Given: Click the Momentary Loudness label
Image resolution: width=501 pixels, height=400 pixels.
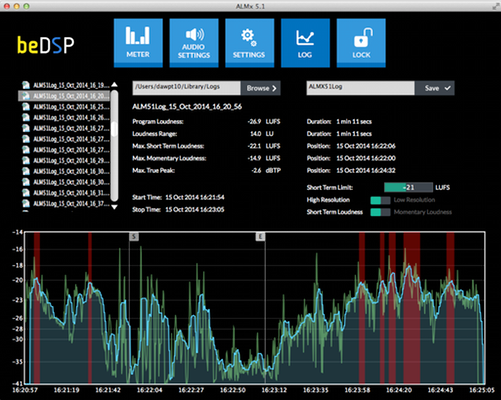Looking at the screenshot, I should 423,212.
